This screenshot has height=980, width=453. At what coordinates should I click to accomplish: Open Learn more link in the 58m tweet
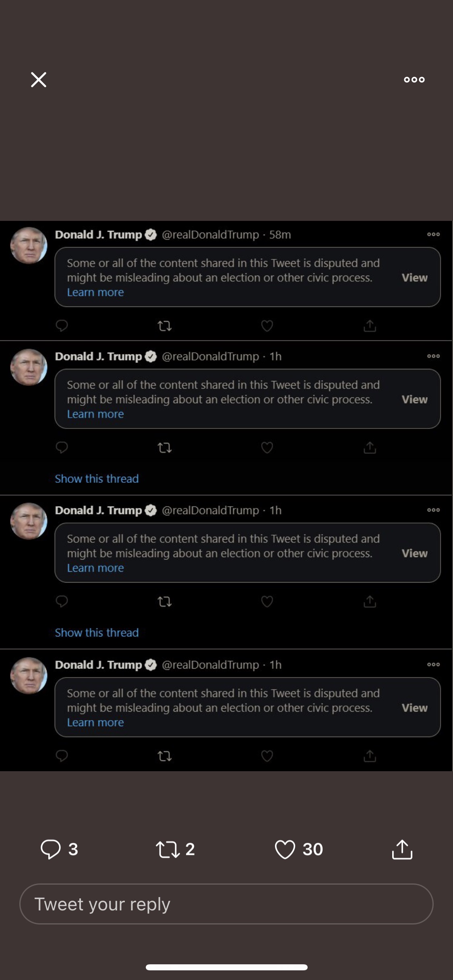[95, 292]
